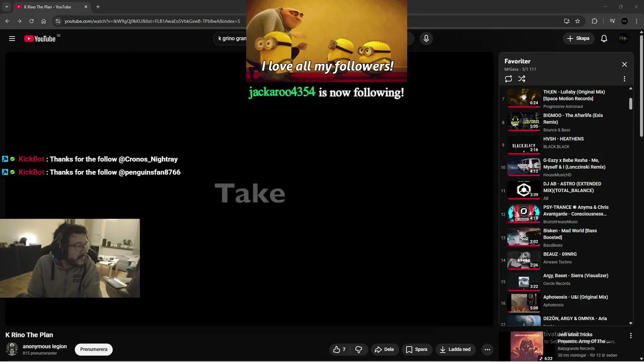Screen dimensions: 644x362
Task: Click the playlist panel scrollbar
Action: [630, 104]
